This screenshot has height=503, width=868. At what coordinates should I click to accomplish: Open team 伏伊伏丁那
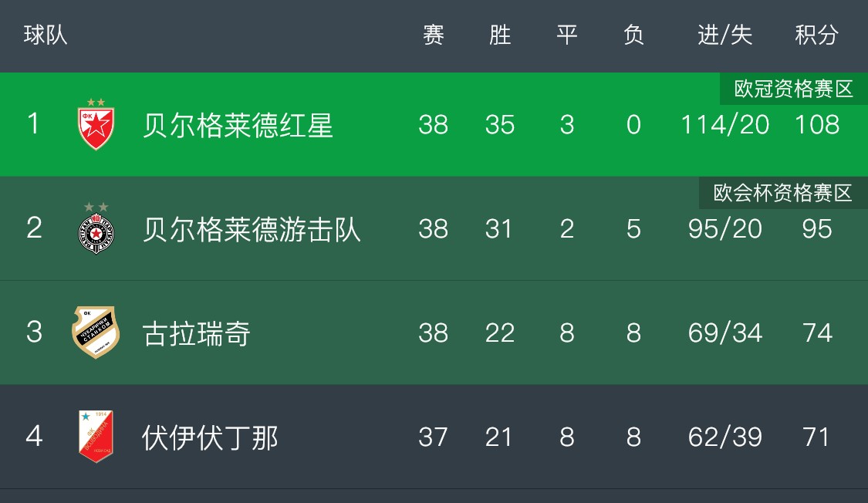pos(210,437)
